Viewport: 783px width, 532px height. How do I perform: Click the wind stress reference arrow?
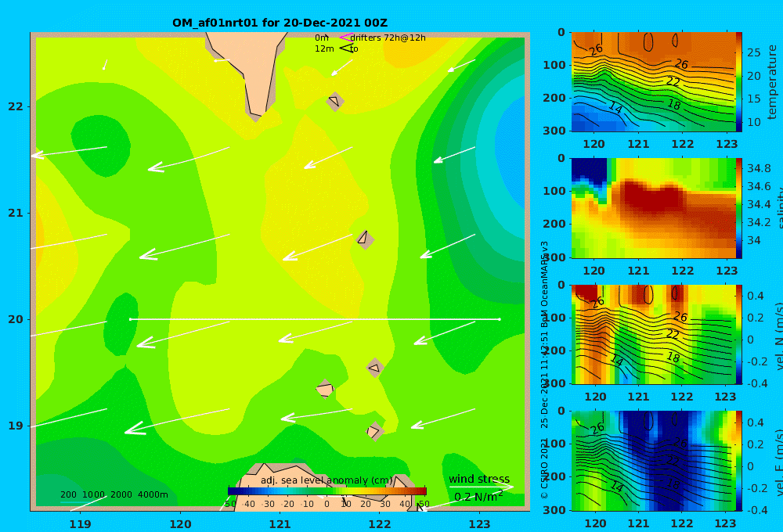click(482, 487)
